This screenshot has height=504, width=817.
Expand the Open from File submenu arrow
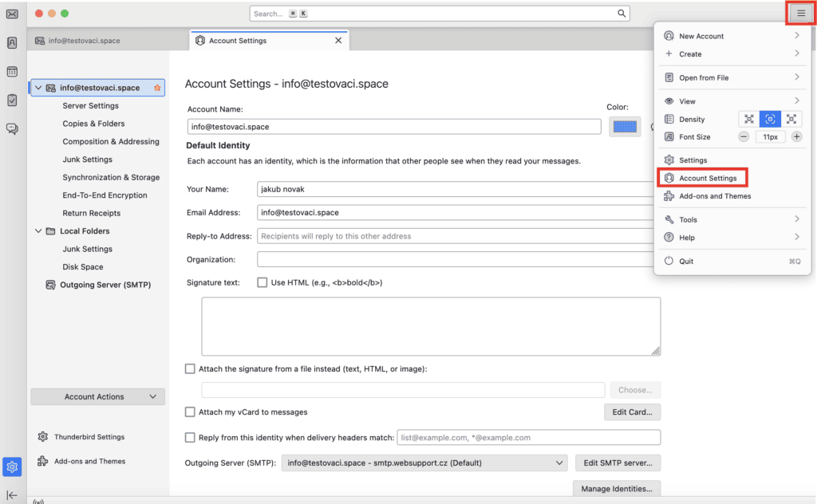[797, 77]
